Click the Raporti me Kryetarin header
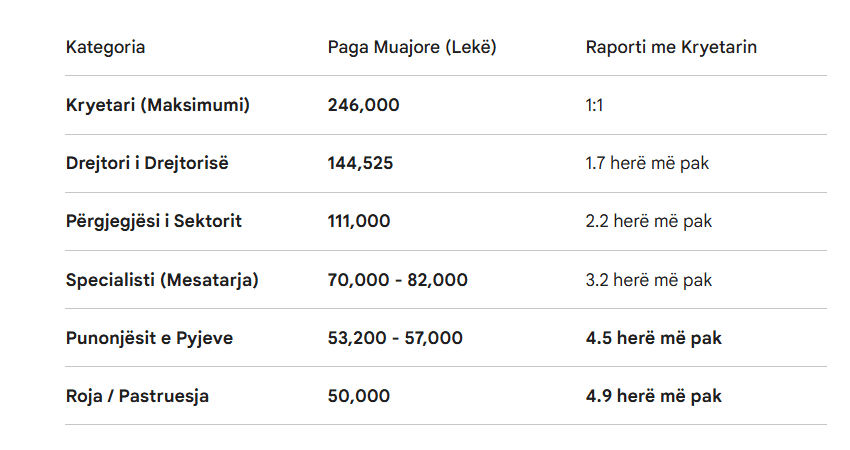 671,47
